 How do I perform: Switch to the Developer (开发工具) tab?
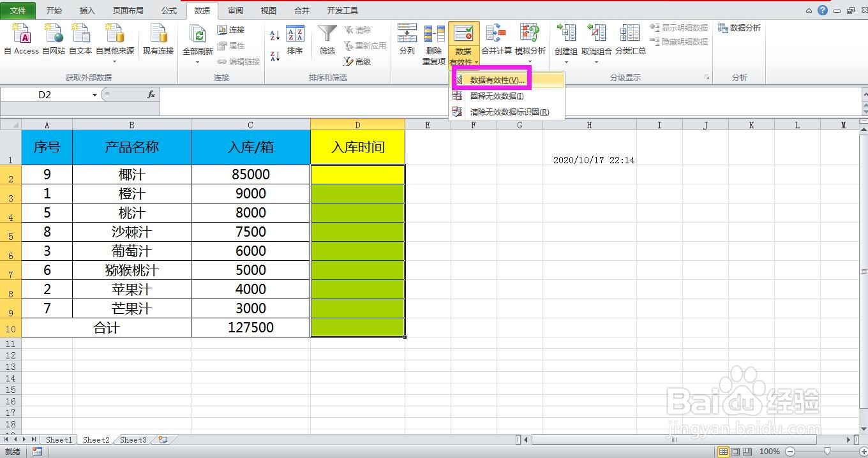tap(343, 11)
